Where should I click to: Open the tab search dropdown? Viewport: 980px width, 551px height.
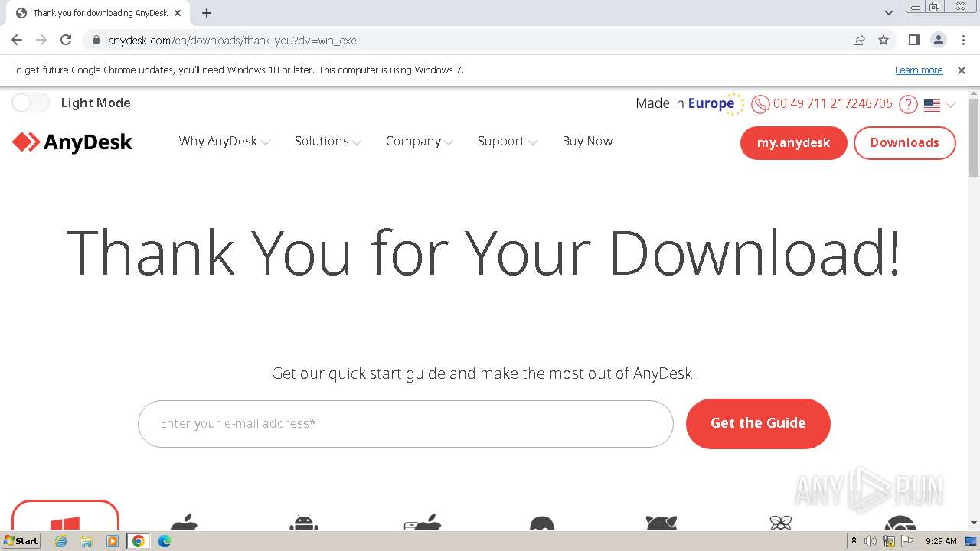(x=889, y=13)
